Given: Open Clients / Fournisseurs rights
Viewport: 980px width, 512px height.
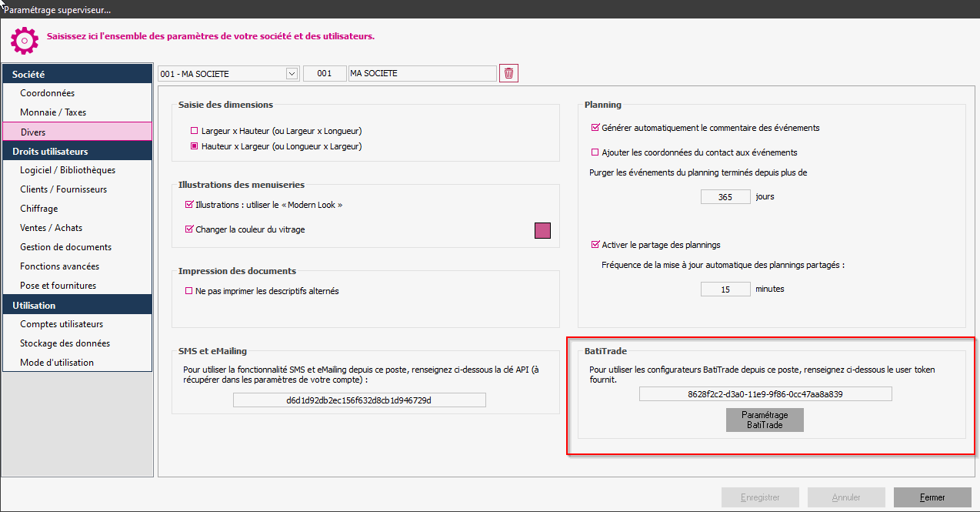Looking at the screenshot, I should pyautogui.click(x=78, y=189).
